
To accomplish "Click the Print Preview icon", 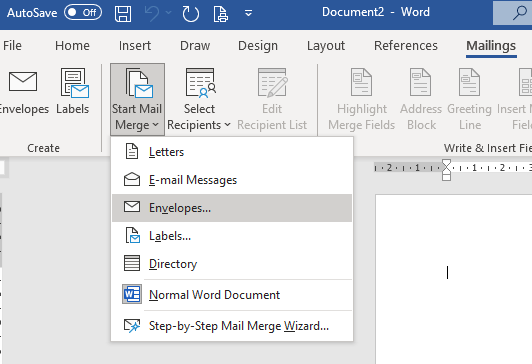I will (x=221, y=14).
